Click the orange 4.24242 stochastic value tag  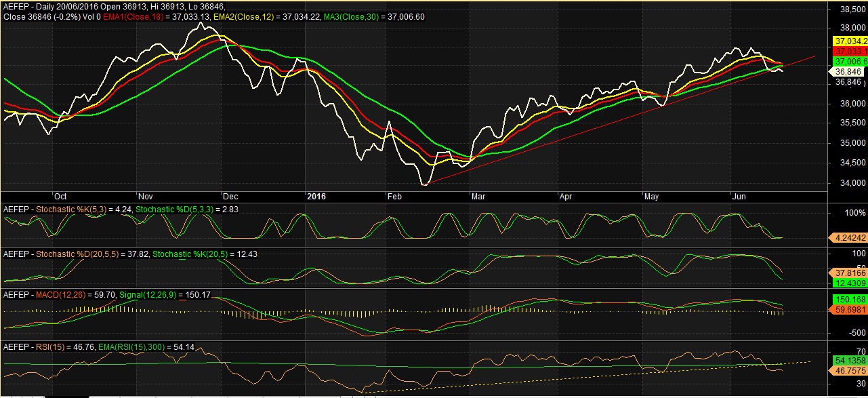(848, 238)
